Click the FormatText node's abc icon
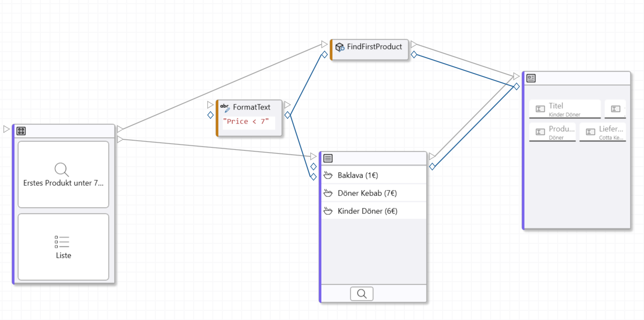The width and height of the screenshot is (644, 320). [x=225, y=107]
